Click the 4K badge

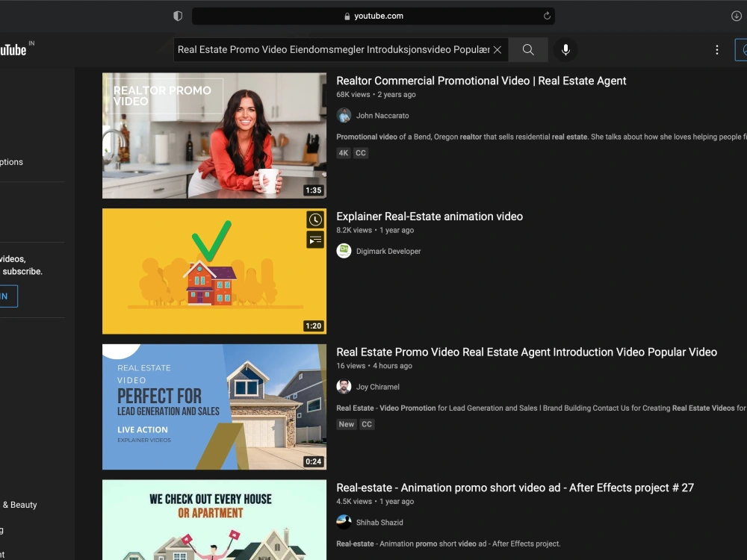(x=344, y=153)
